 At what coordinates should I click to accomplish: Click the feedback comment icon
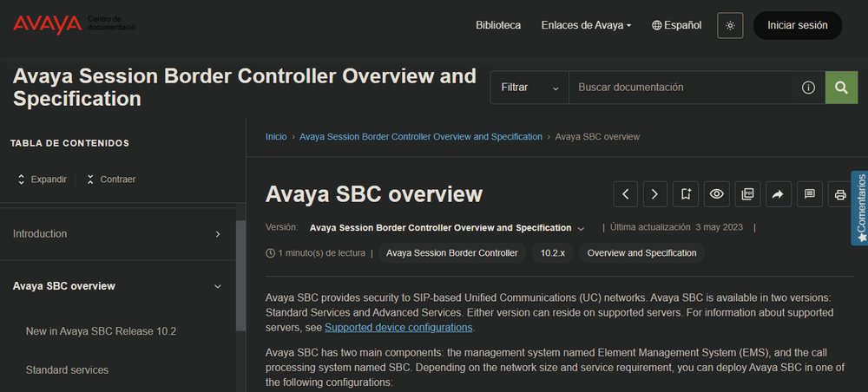809,194
